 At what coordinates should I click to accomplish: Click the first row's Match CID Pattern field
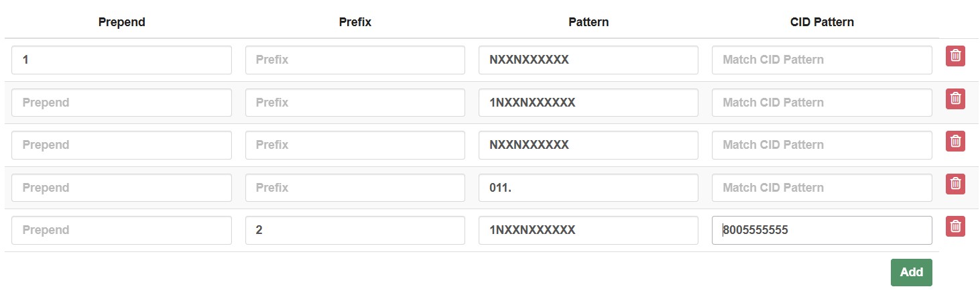tap(821, 60)
